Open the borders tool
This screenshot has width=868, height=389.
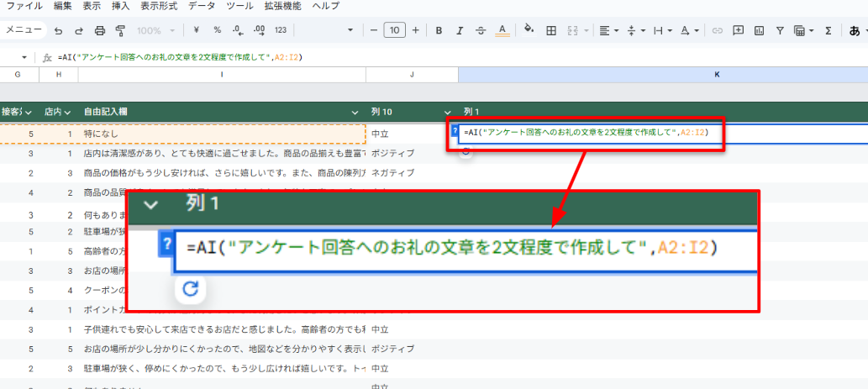(x=551, y=30)
